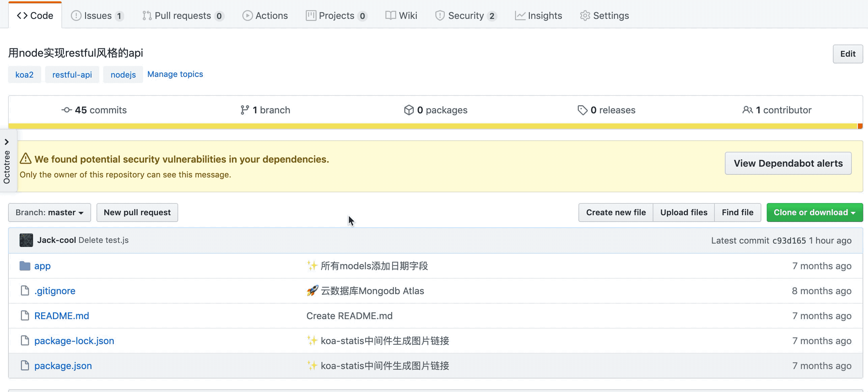Click the security warning triangle icon
The image size is (868, 392).
26,159
